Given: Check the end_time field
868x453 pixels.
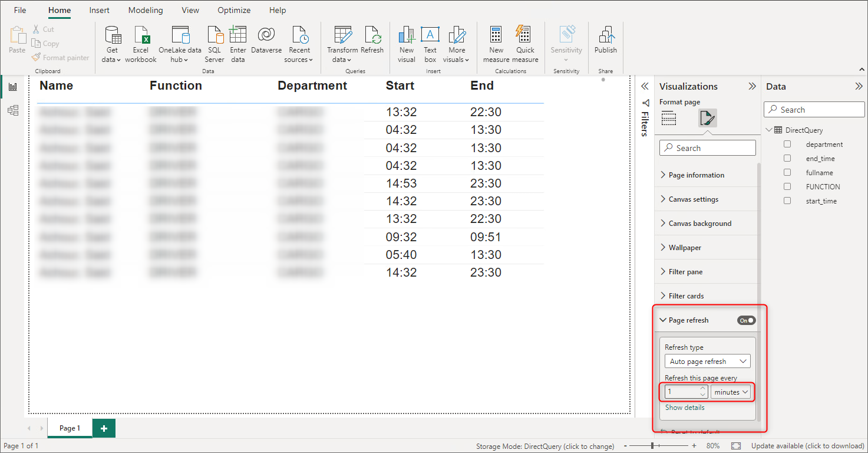Looking at the screenshot, I should pyautogui.click(x=787, y=159).
